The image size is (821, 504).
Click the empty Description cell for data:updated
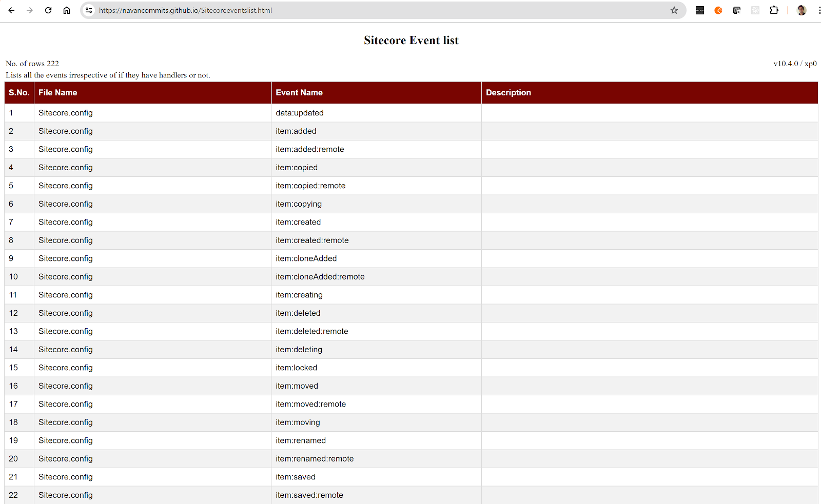650,113
